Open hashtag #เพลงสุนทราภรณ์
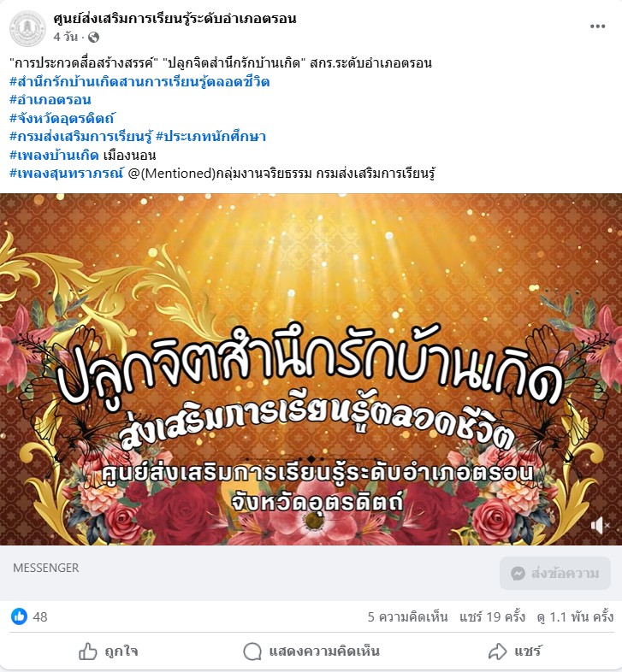Viewport: 622px width, 672px height. tap(67, 174)
